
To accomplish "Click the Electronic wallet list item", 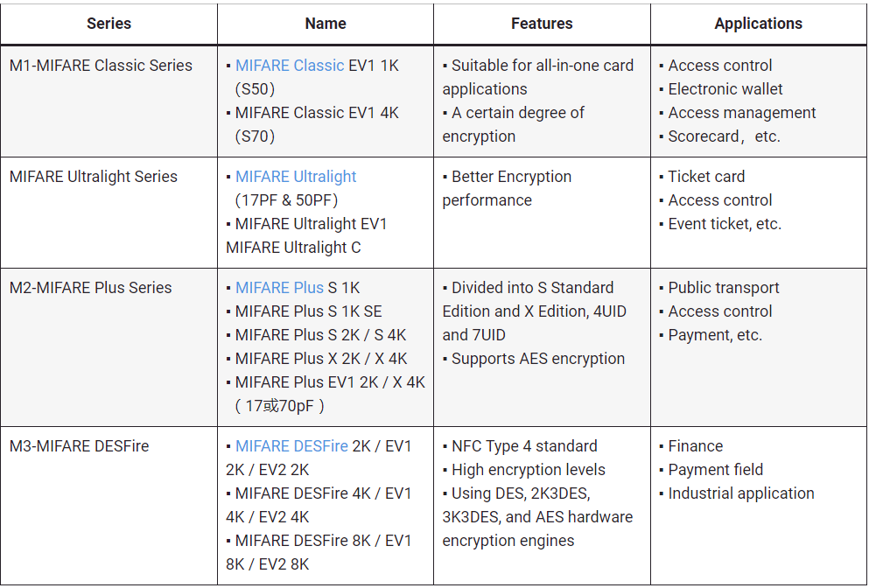I will [x=725, y=89].
